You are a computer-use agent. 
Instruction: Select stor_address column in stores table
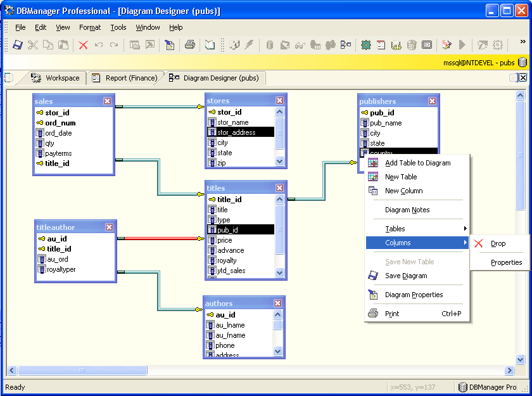[241, 132]
